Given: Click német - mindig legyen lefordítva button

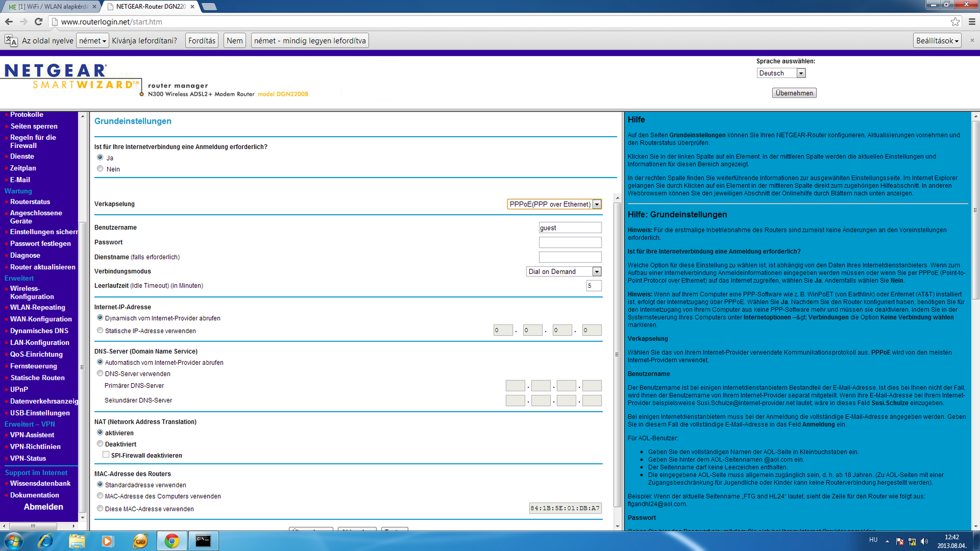Looking at the screenshot, I should pyautogui.click(x=310, y=41).
